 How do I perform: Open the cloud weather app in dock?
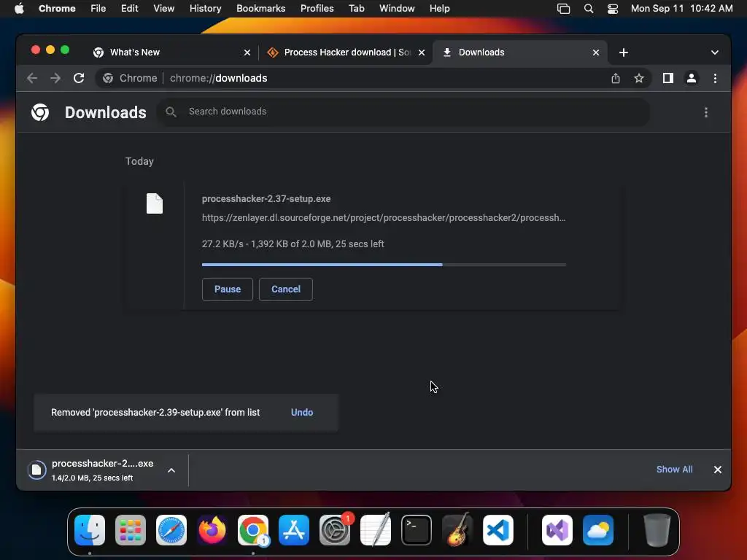pyautogui.click(x=598, y=530)
